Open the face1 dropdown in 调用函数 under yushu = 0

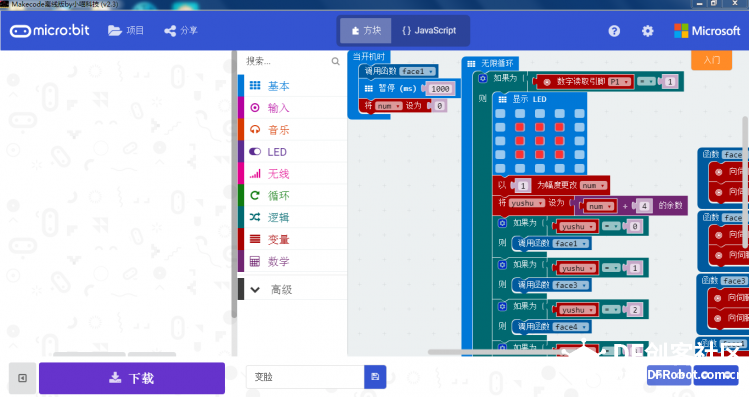571,244
